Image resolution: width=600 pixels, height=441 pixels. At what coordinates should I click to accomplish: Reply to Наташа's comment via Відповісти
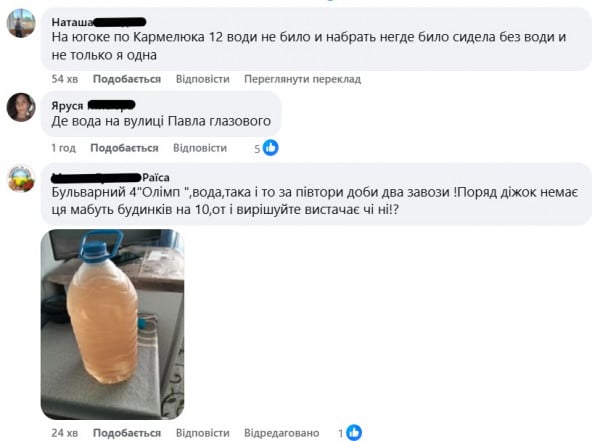[203, 79]
